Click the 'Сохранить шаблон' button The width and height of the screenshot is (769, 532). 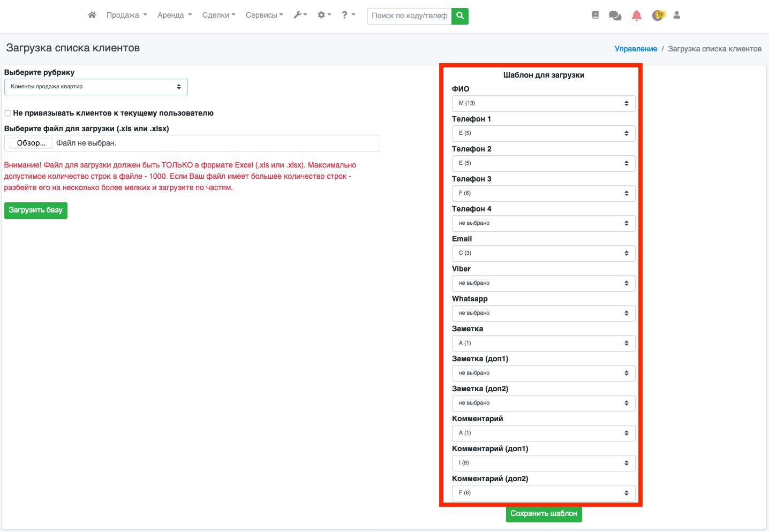[x=544, y=514]
